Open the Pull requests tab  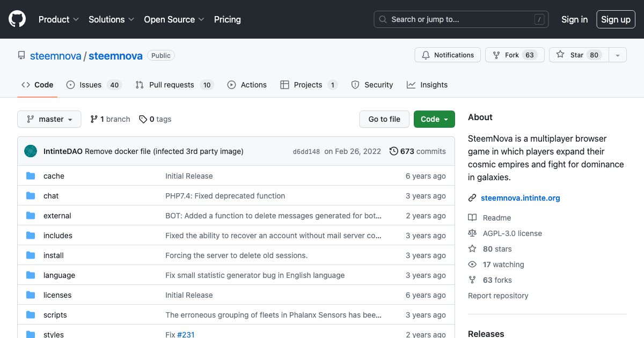172,84
